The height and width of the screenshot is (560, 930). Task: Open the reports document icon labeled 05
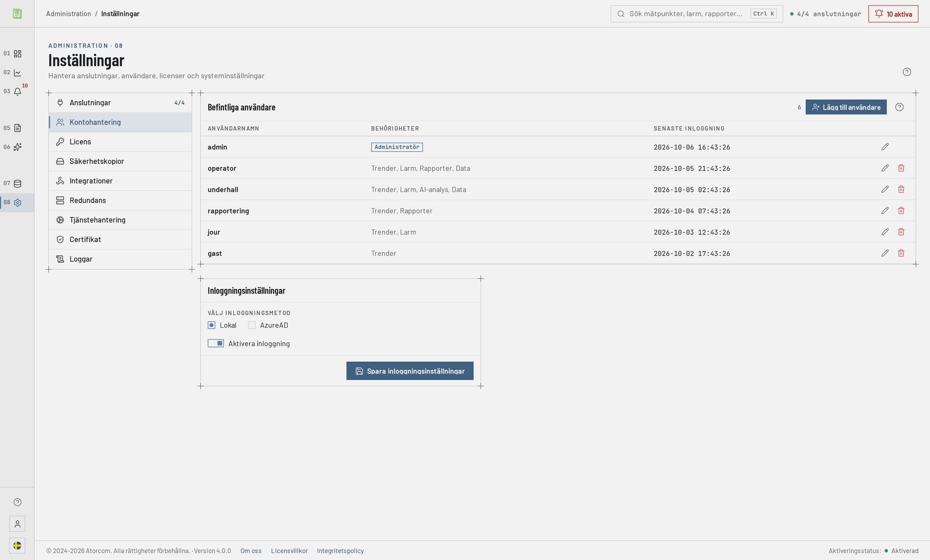17,128
